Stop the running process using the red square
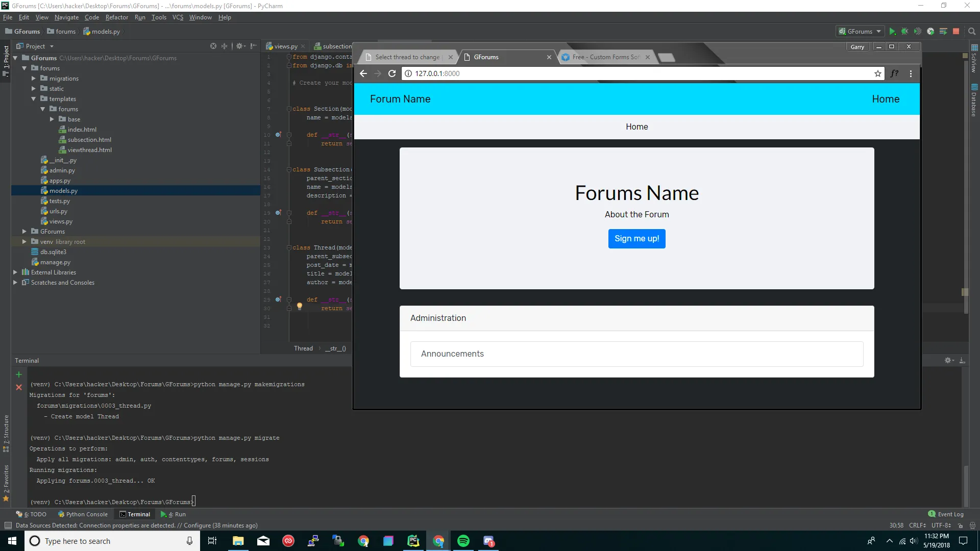Viewport: 980px width, 551px height. [956, 32]
